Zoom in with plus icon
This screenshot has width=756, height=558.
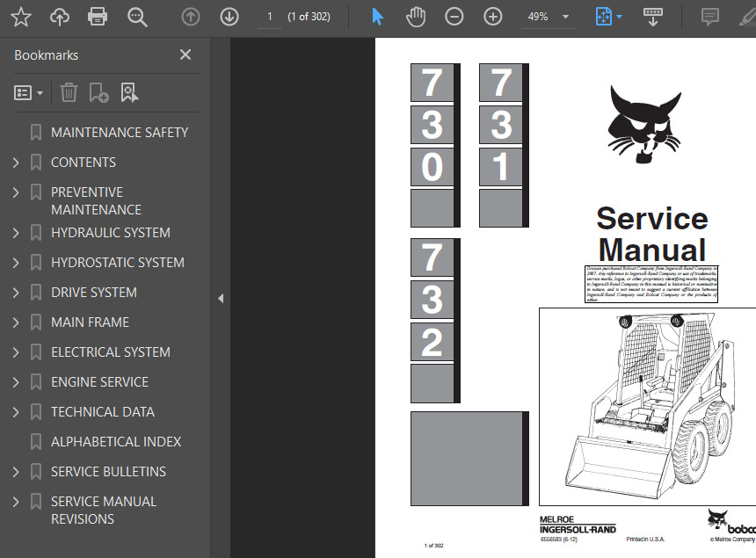pyautogui.click(x=492, y=17)
